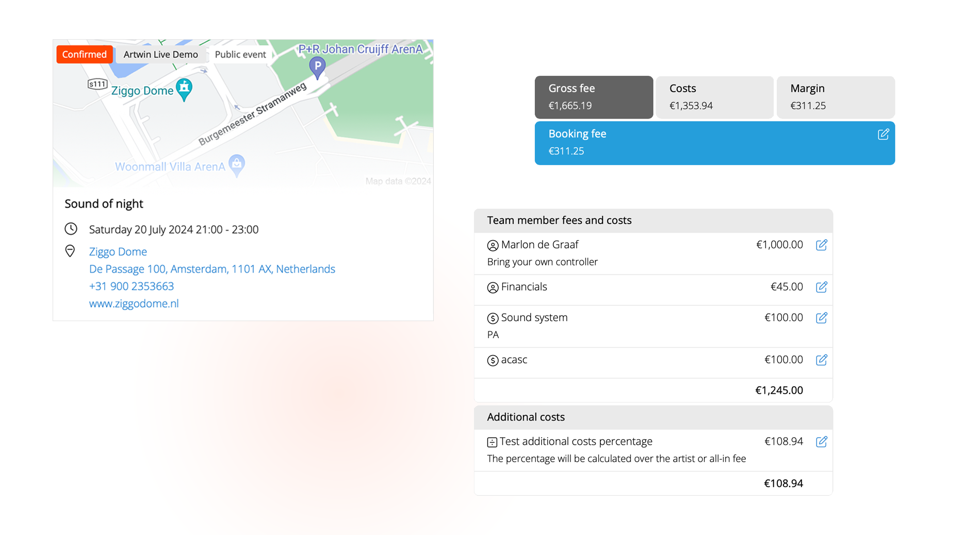
Task: Open the Margin tab
Action: point(836,97)
